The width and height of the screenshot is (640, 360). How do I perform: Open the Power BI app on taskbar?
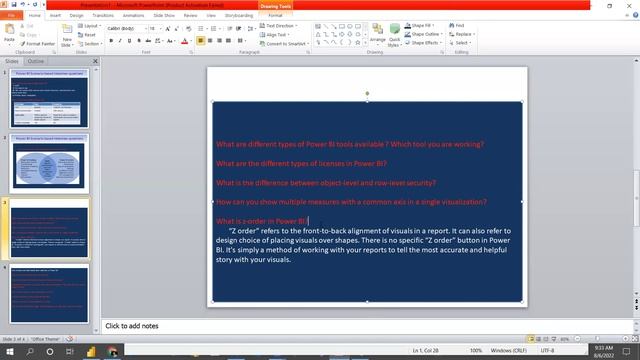pos(91,351)
